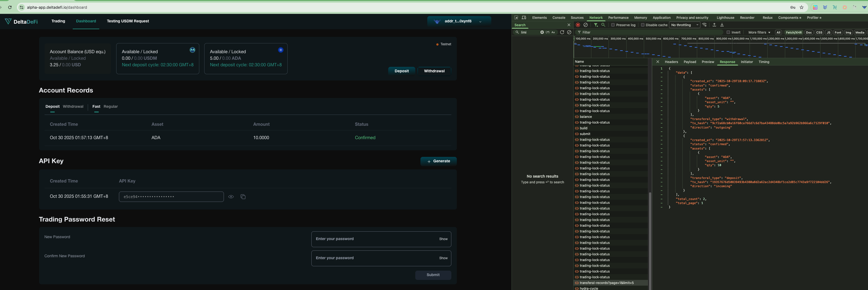868x290 pixels.
Task: Open the network conditions icon
Action: point(705,25)
